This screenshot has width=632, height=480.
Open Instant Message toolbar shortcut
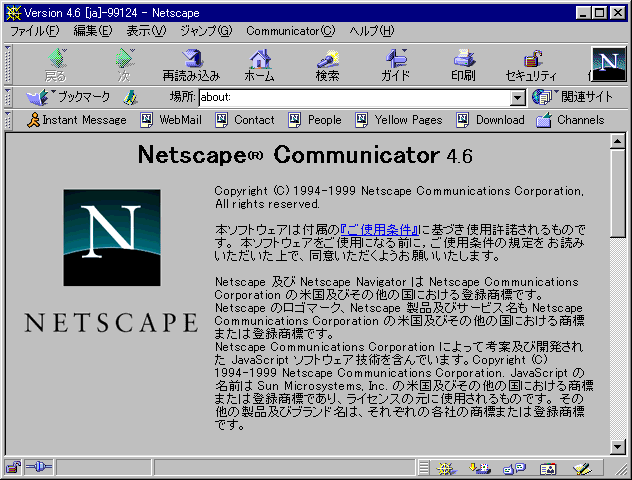[77, 120]
